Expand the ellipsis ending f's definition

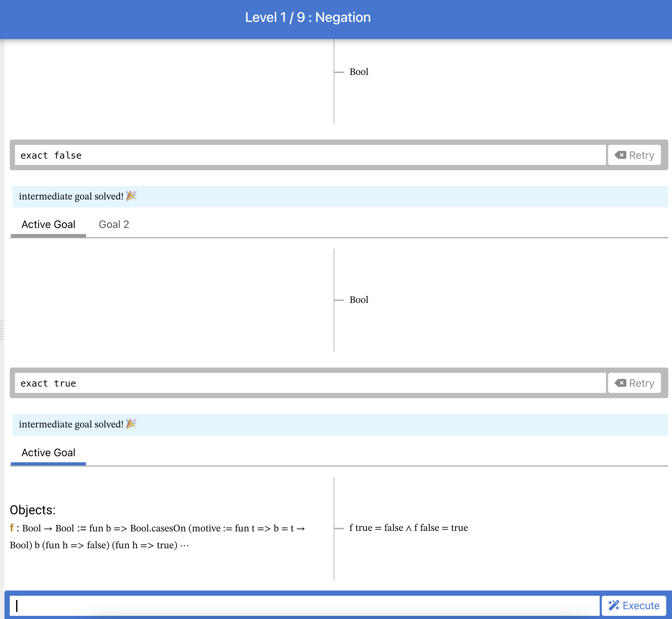[x=184, y=545]
